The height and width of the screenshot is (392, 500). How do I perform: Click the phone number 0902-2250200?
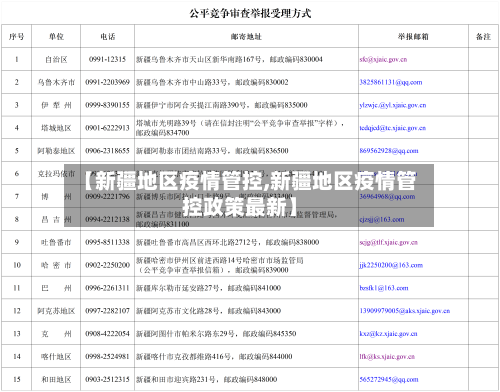(107, 265)
